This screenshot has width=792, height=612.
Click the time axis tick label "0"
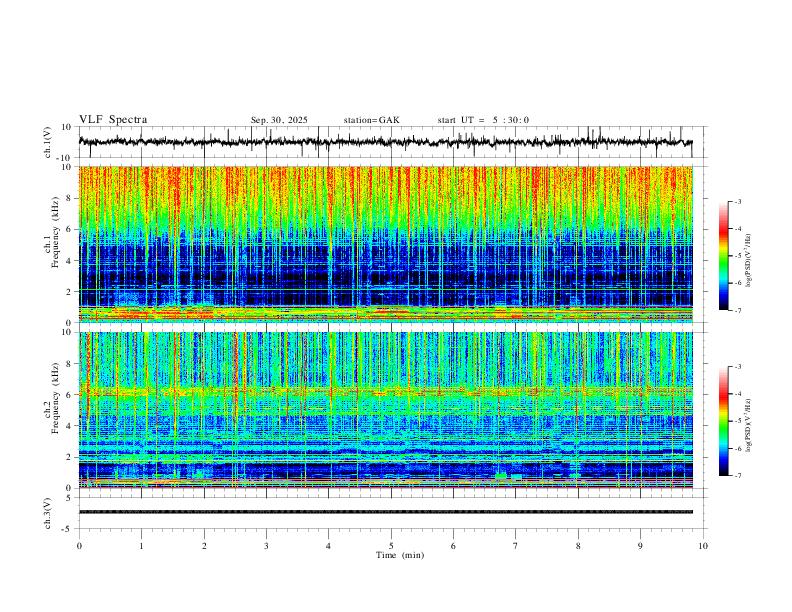point(79,546)
